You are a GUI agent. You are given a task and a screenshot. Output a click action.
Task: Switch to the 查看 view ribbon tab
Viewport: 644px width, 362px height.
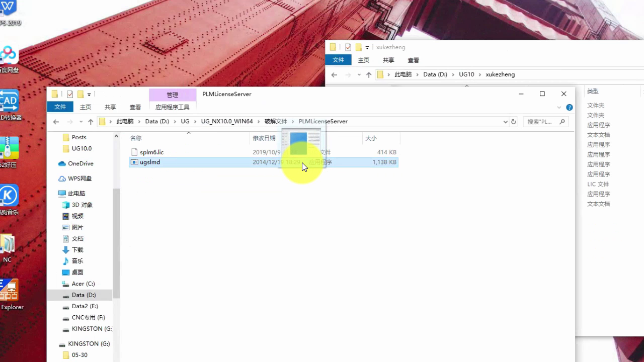135,107
